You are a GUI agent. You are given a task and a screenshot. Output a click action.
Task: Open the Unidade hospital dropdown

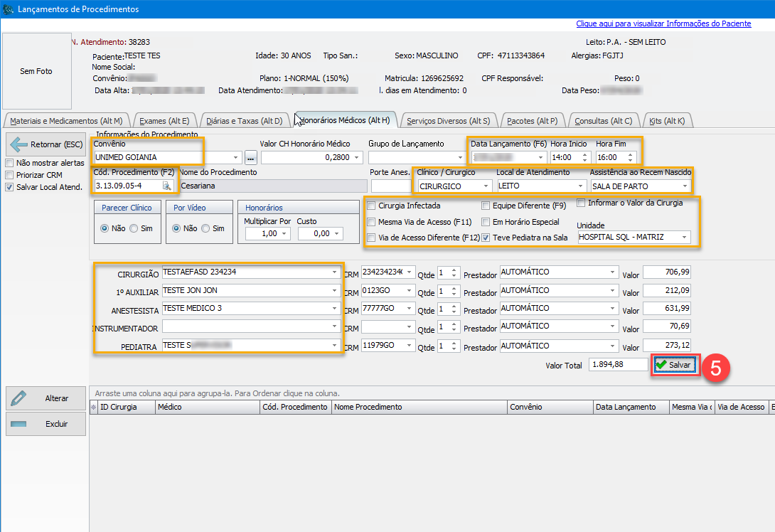point(684,237)
